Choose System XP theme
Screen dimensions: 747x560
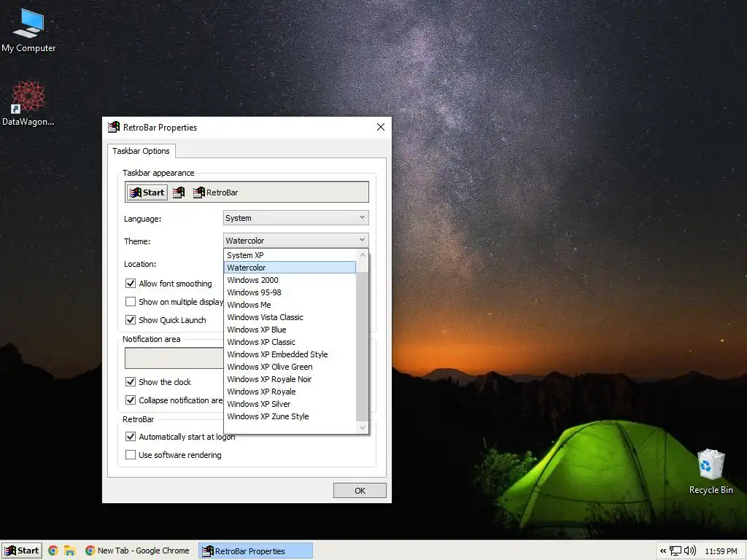coord(290,255)
